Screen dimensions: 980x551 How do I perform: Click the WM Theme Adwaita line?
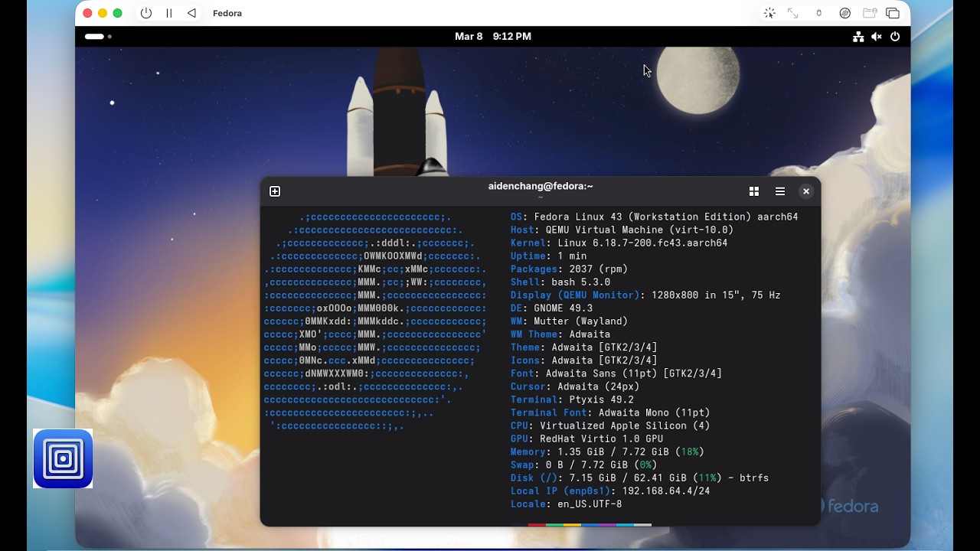[560, 334]
